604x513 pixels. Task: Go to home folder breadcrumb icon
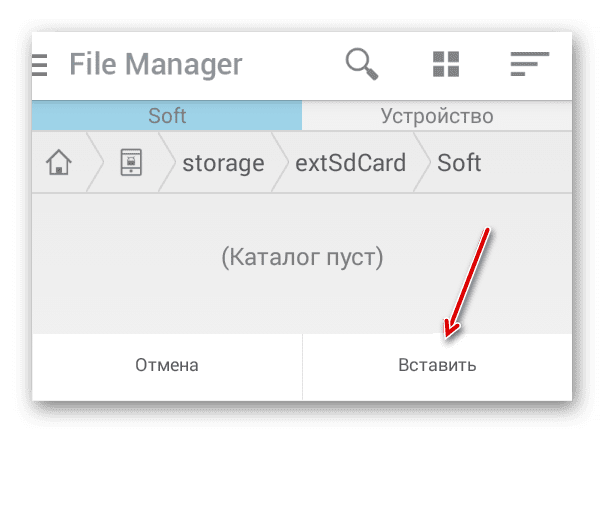tap(59, 162)
